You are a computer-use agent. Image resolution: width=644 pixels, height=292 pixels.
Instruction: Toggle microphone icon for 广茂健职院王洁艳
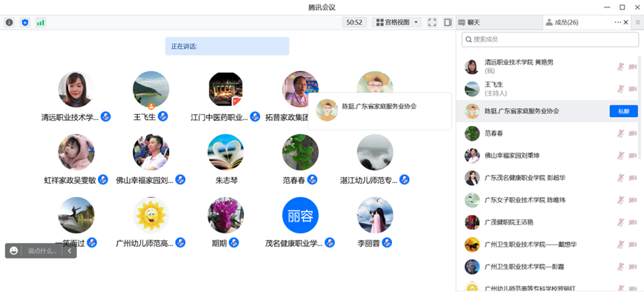pos(620,222)
